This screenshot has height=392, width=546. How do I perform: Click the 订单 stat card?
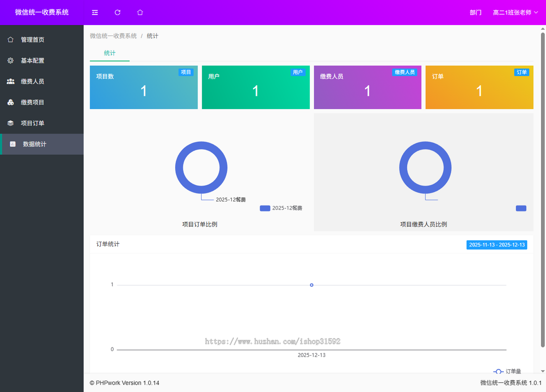coord(479,87)
